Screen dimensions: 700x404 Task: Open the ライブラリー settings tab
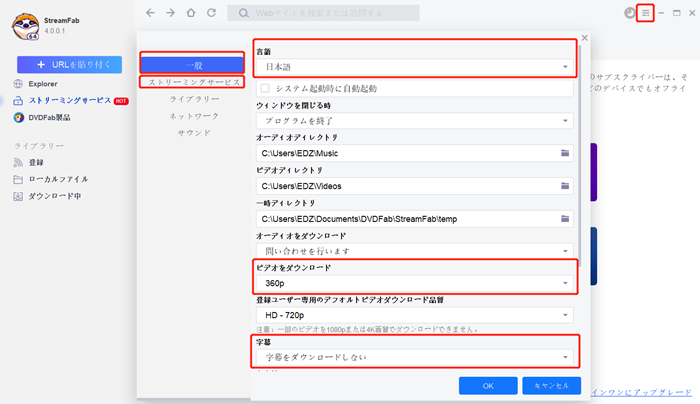click(194, 98)
